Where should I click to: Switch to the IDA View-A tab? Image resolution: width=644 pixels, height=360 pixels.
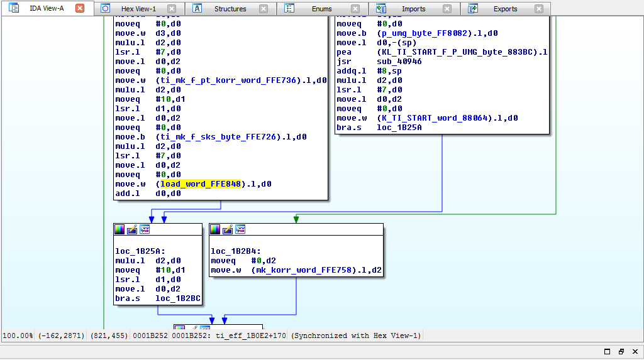point(47,8)
